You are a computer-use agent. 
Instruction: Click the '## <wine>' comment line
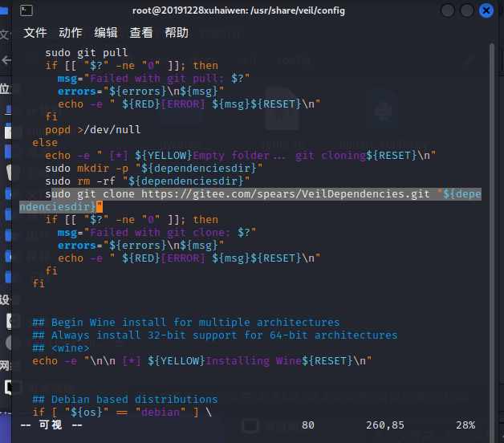(61, 347)
